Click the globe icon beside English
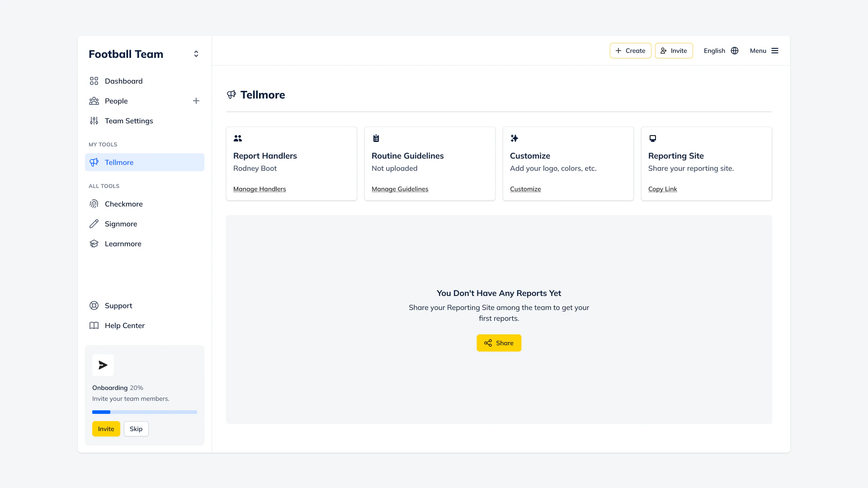This screenshot has height=488, width=868. (x=735, y=51)
